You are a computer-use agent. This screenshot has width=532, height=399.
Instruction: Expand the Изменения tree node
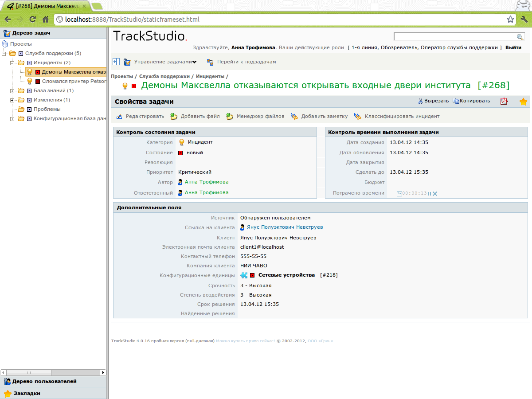coord(12,100)
